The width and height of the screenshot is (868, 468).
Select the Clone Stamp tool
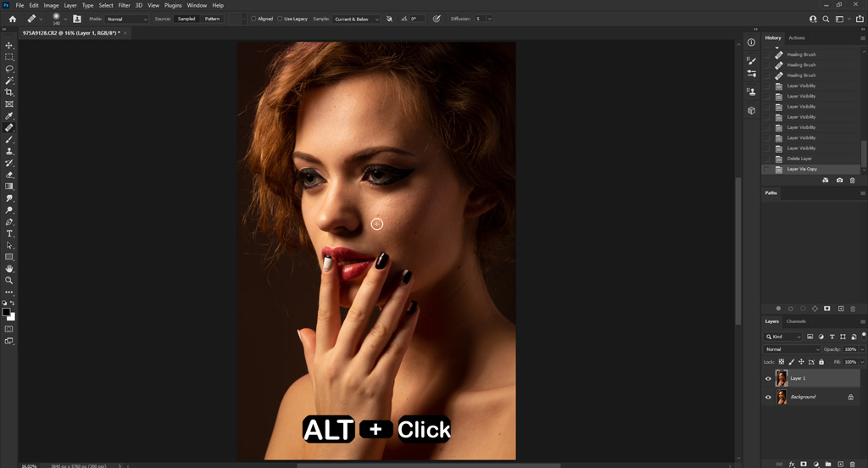pos(8,151)
